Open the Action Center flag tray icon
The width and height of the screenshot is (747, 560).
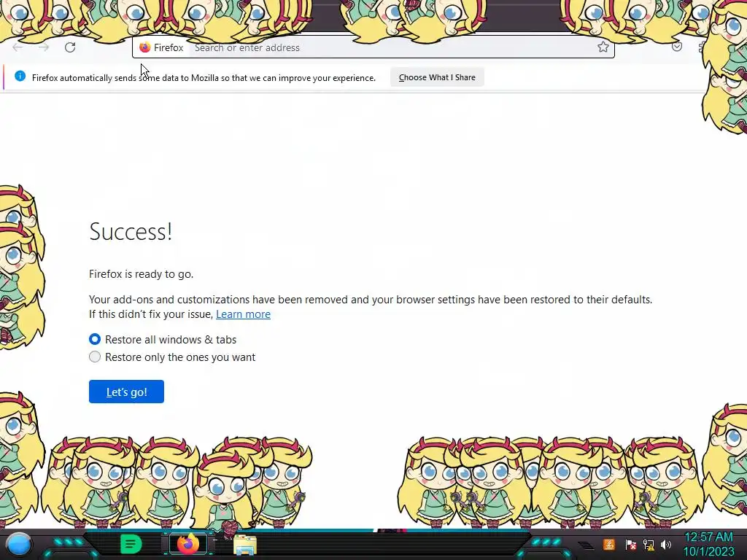(631, 544)
